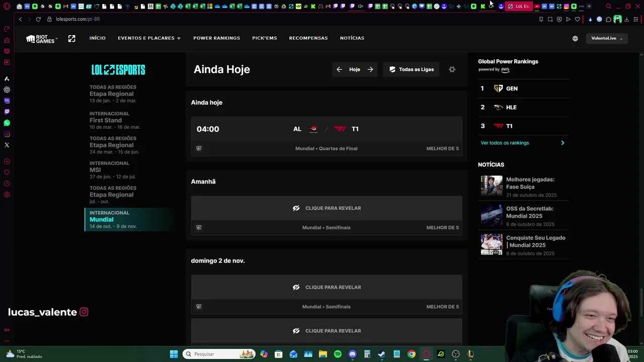Image resolution: width=644 pixels, height=362 pixels.
Task: Open HLE in Global Power Rankings
Action: (x=523, y=107)
